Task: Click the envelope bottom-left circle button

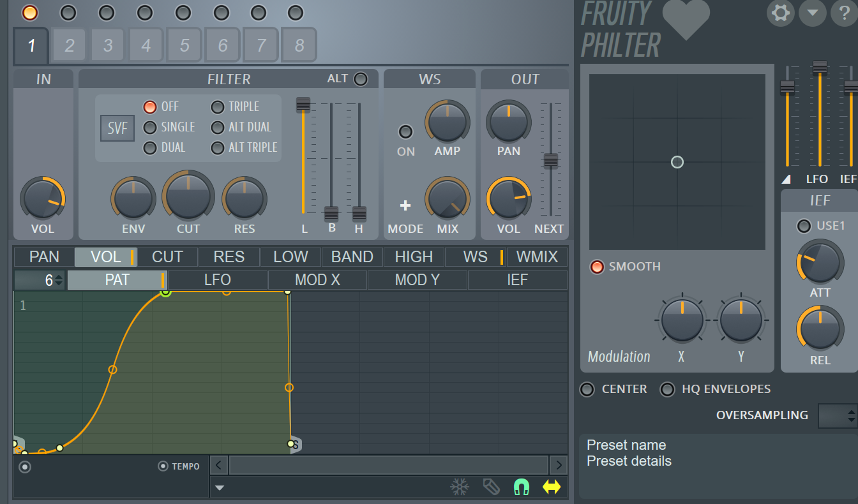Action: [25, 468]
